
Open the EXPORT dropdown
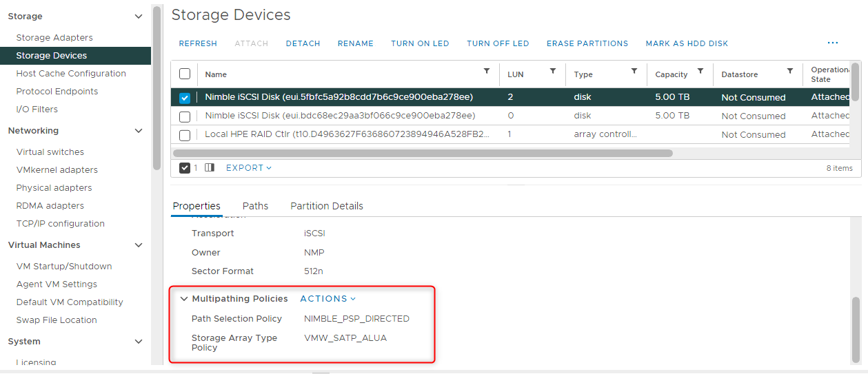[x=249, y=167]
